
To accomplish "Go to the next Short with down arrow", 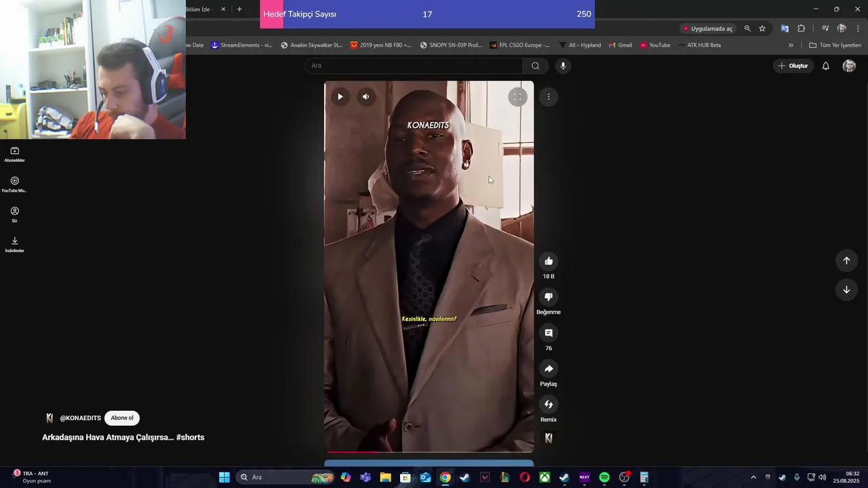I will tap(846, 289).
